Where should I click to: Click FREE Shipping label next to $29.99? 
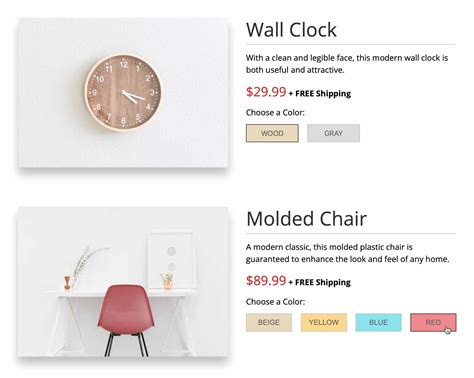tap(323, 94)
